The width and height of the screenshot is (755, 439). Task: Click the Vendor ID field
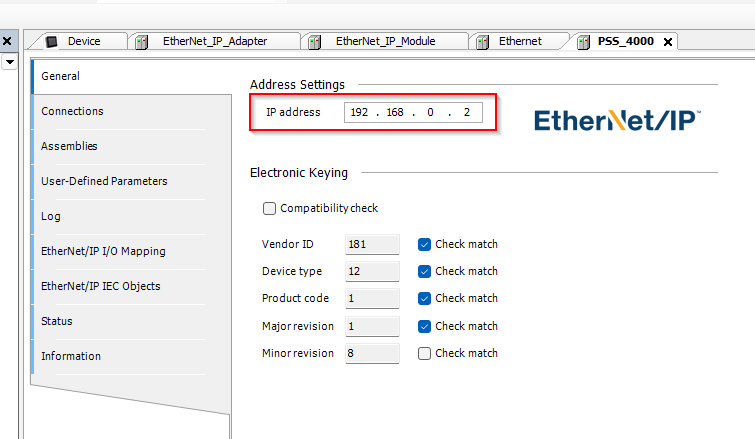372,245
